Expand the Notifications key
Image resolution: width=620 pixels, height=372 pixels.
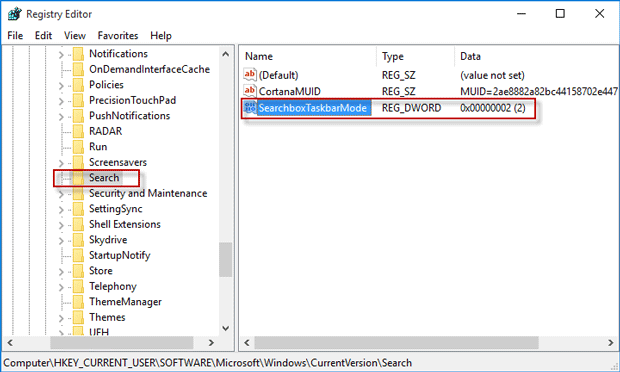tap(61, 55)
